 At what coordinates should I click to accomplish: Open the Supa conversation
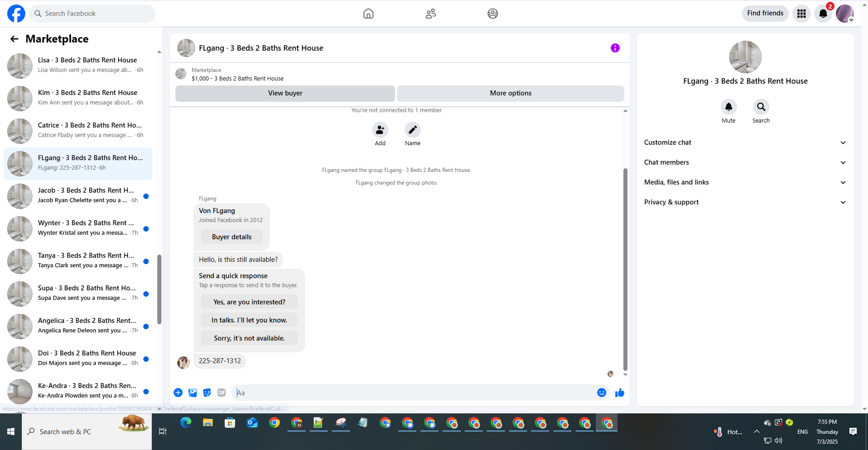[78, 294]
